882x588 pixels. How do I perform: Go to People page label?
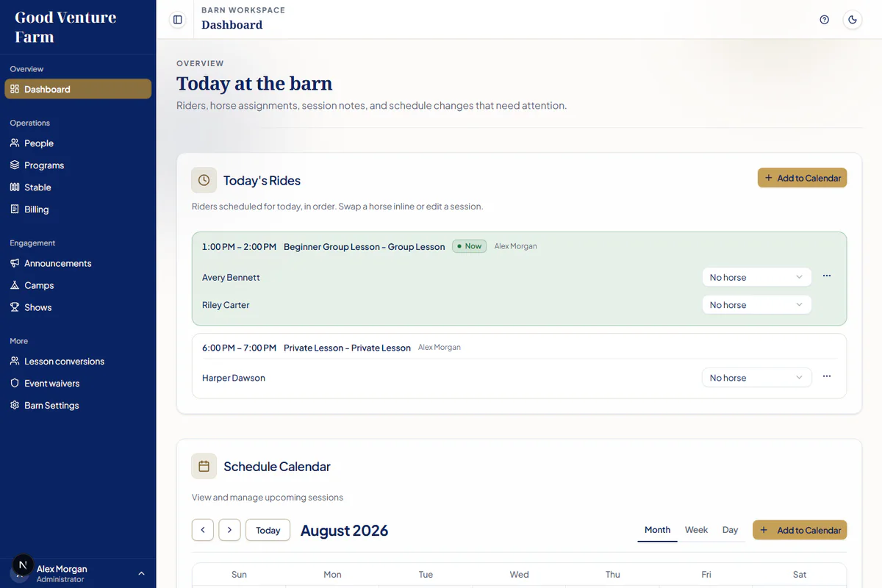pos(39,143)
